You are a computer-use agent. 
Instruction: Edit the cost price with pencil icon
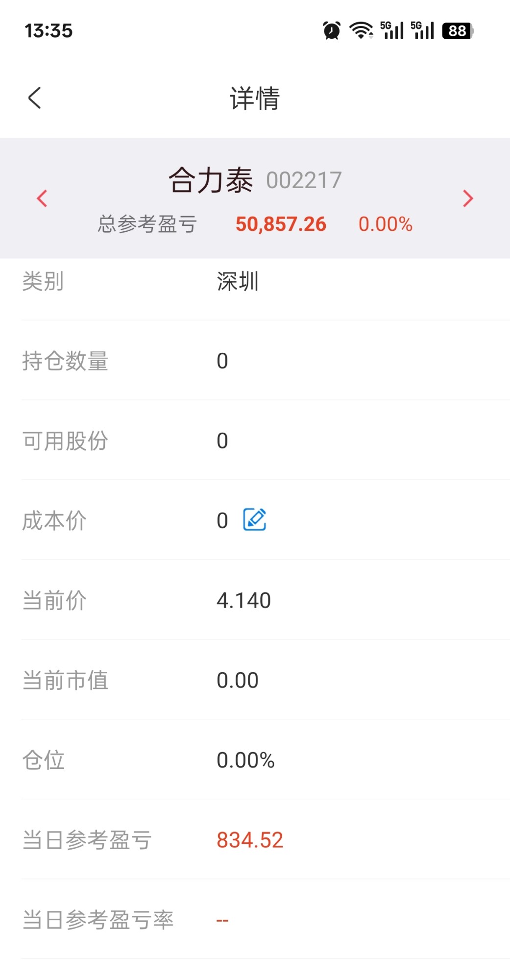coord(255,519)
